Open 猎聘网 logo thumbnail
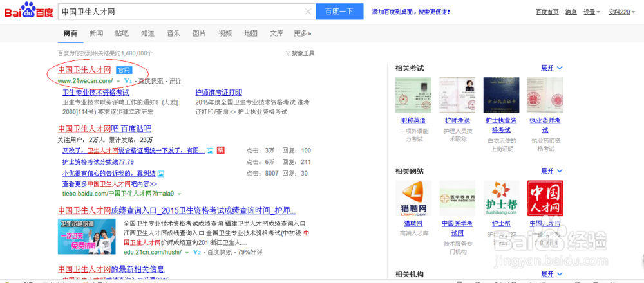This screenshot has width=644, height=283. pos(413,198)
